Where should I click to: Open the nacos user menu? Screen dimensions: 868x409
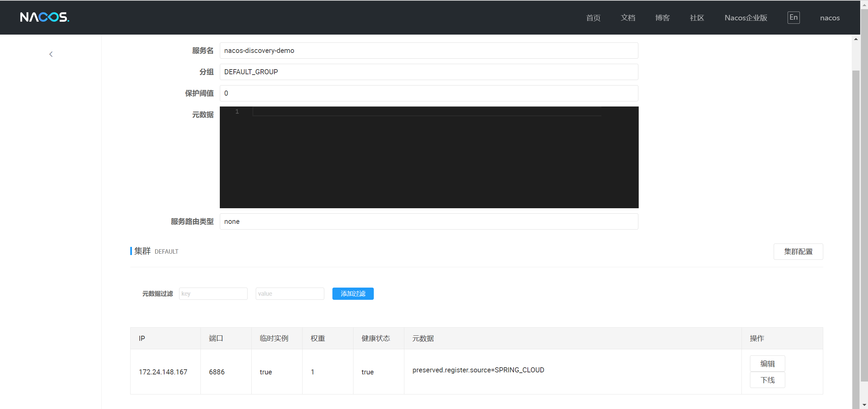pos(830,18)
